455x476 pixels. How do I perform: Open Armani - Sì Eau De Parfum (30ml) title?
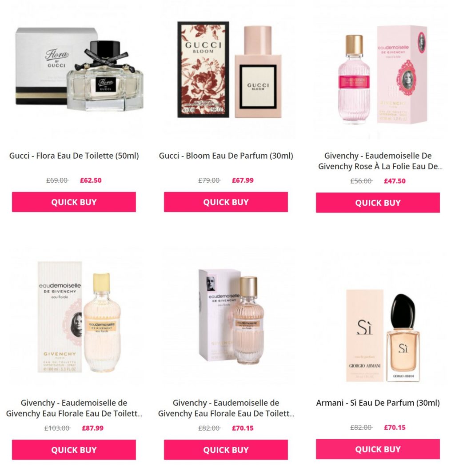point(378,403)
